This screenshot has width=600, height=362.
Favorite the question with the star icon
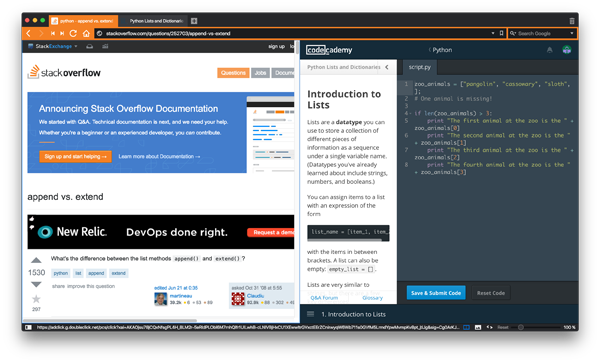[36, 299]
